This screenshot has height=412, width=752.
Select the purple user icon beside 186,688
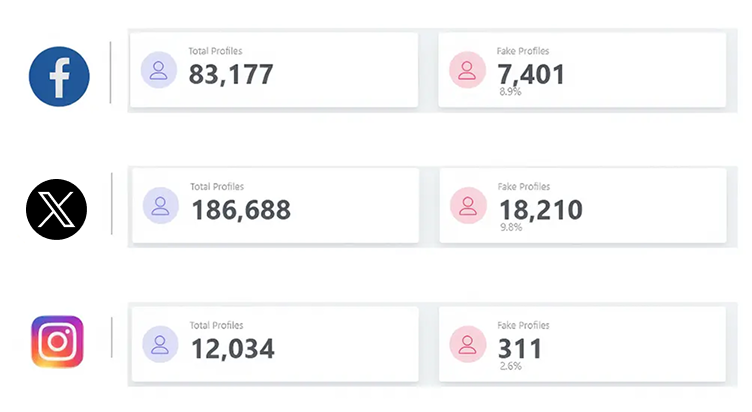[x=161, y=206]
